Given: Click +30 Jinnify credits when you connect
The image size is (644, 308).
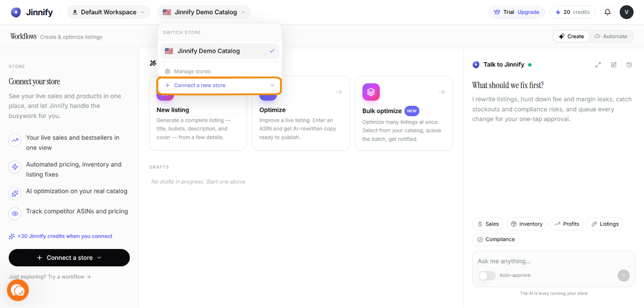Looking at the screenshot, I should pyautogui.click(x=60, y=236).
